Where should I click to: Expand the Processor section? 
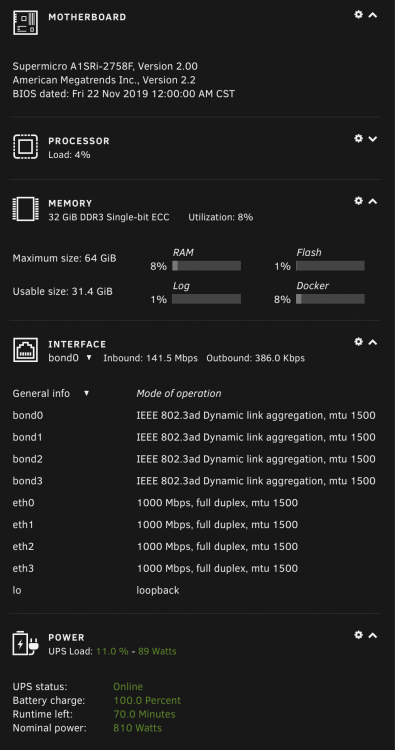point(373,139)
